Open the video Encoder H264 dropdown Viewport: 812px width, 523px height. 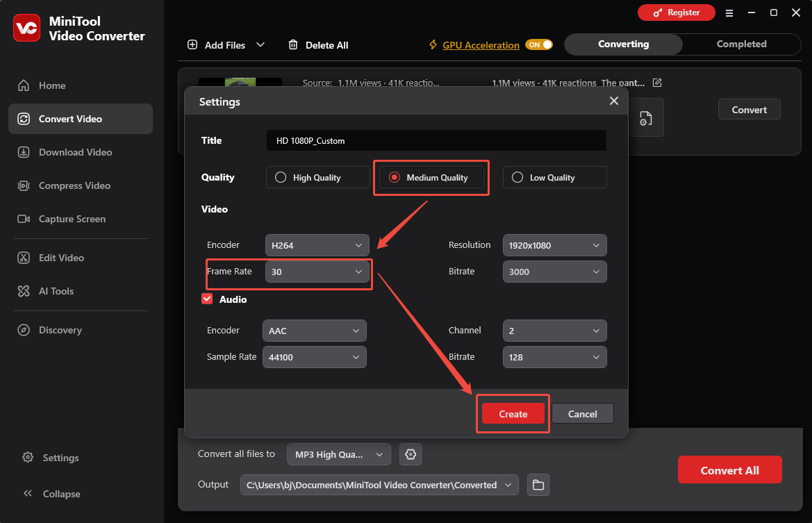point(317,245)
